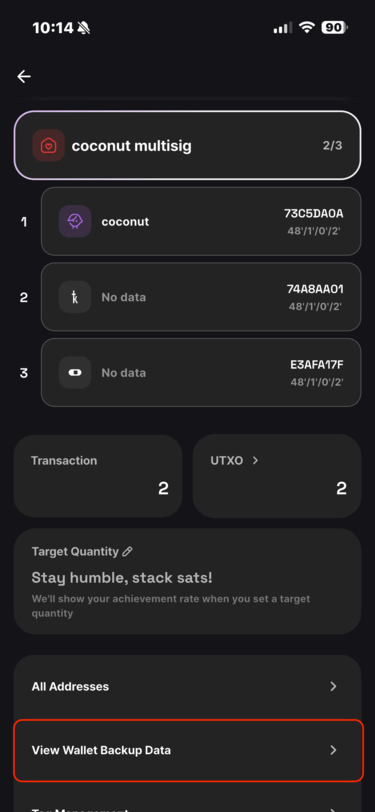Open the Target Quantity card
Viewport: 375px width, 812px height.
[x=188, y=582]
